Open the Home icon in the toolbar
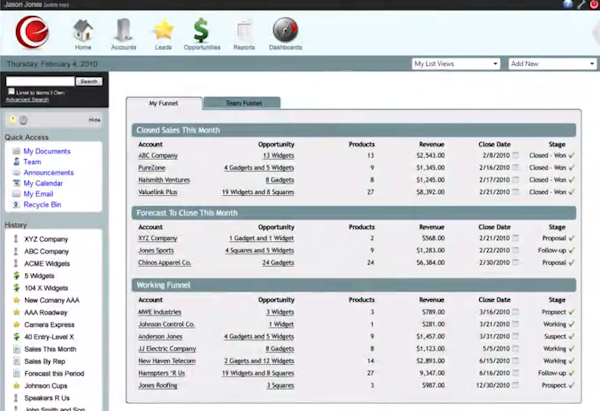This screenshot has height=411, width=600. click(x=83, y=30)
